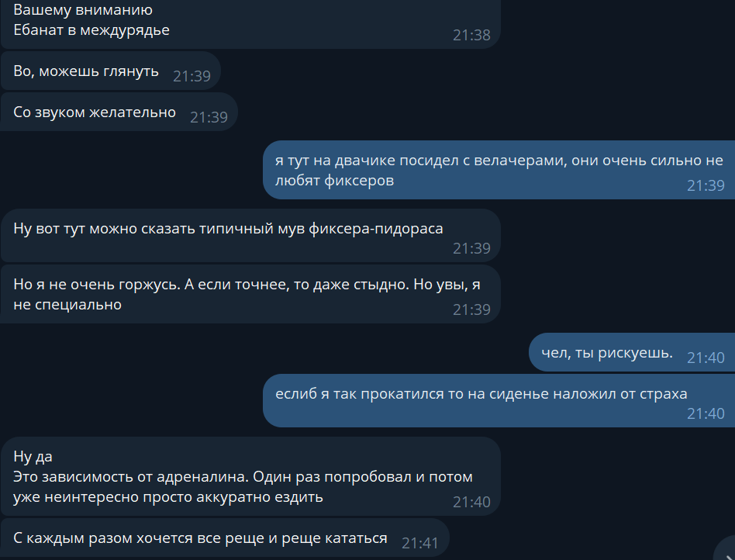
Task: Click the outgoing message 'еслиб я так прокатился'
Action: pyautogui.click(x=499, y=400)
